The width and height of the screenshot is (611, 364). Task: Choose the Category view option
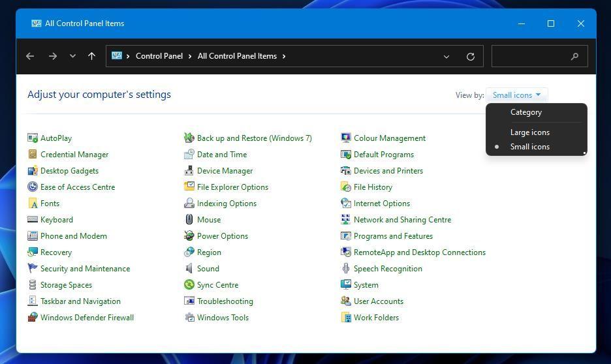pyautogui.click(x=525, y=112)
